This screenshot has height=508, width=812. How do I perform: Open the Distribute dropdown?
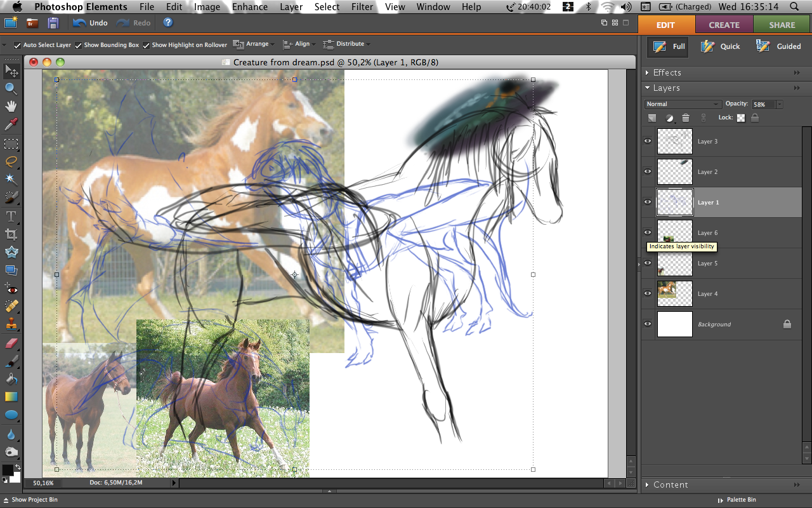point(346,44)
